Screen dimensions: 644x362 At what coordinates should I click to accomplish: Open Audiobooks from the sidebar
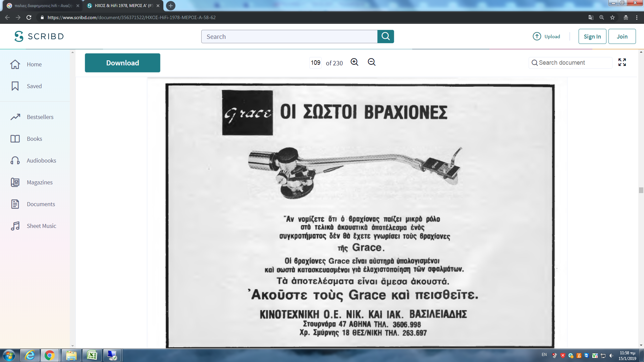point(41,161)
